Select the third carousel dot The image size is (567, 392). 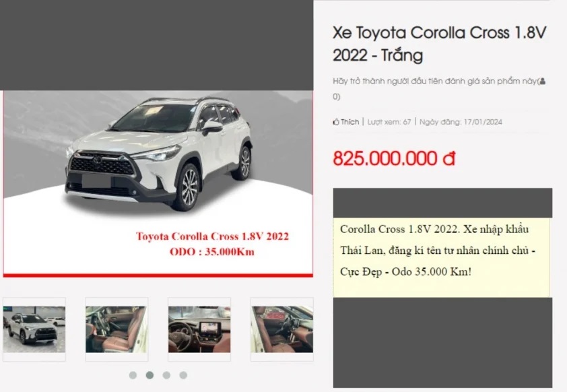point(166,375)
